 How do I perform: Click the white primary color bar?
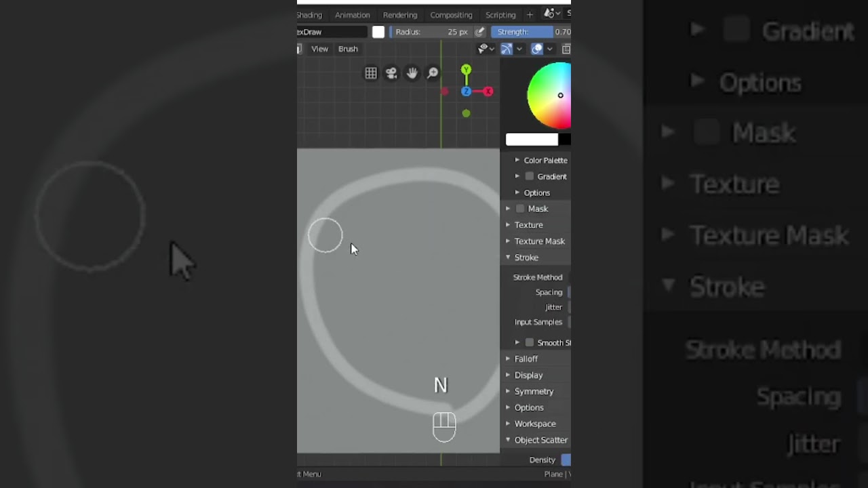pos(532,140)
